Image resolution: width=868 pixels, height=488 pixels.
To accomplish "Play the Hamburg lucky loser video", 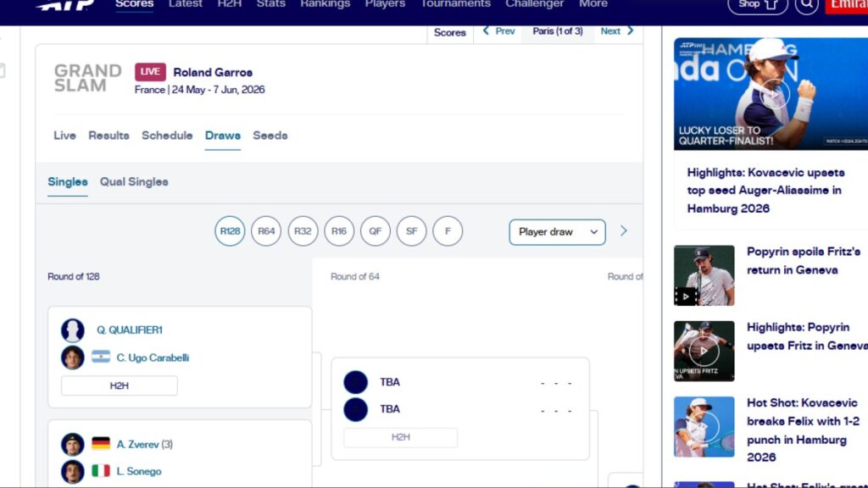I will click(773, 93).
